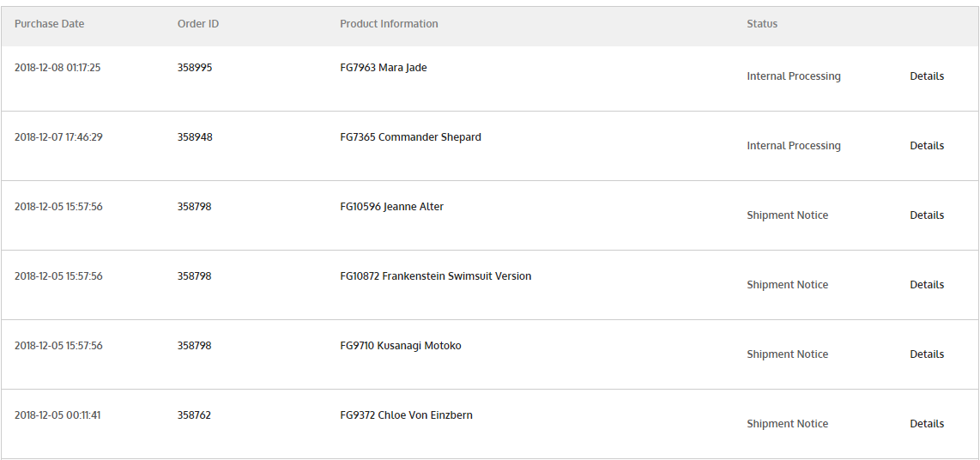Viewport: 980px width, 460px height.
Task: Open Details link for Jeanne Alter
Action: tap(927, 215)
